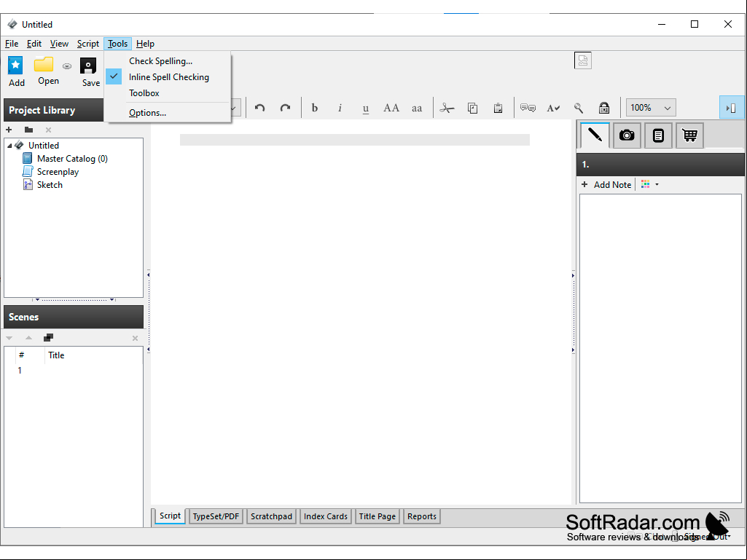Click Add Note button
This screenshot has width=747, height=560.
606,185
